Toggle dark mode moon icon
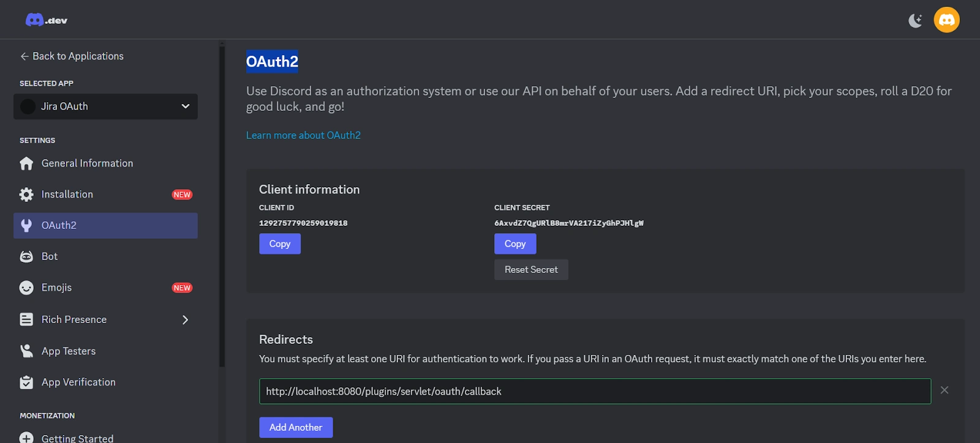The image size is (980, 443). [915, 21]
